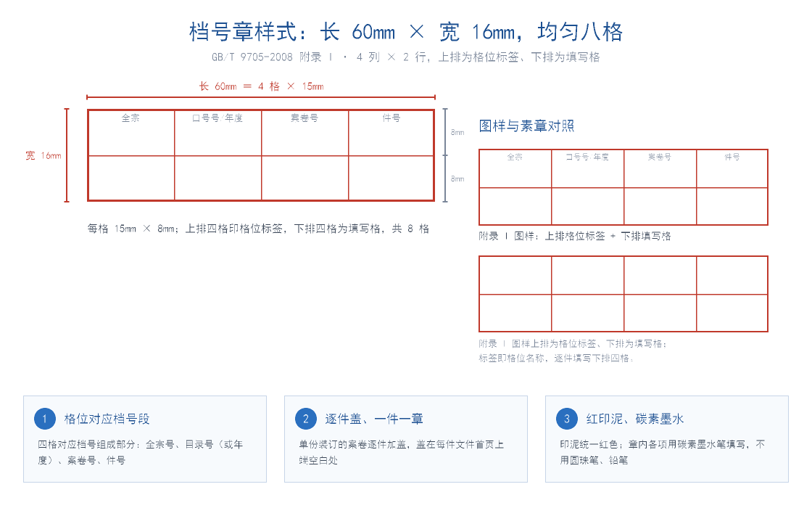Click the GB/T 9705-2008 subtitle line

click(x=406, y=57)
